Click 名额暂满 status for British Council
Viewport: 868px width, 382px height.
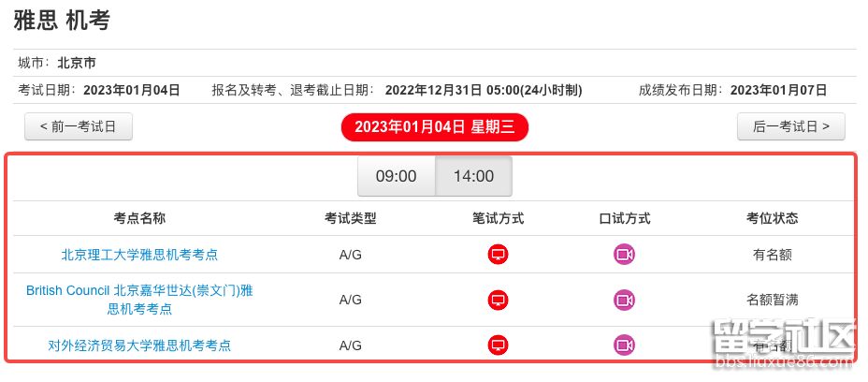click(772, 300)
